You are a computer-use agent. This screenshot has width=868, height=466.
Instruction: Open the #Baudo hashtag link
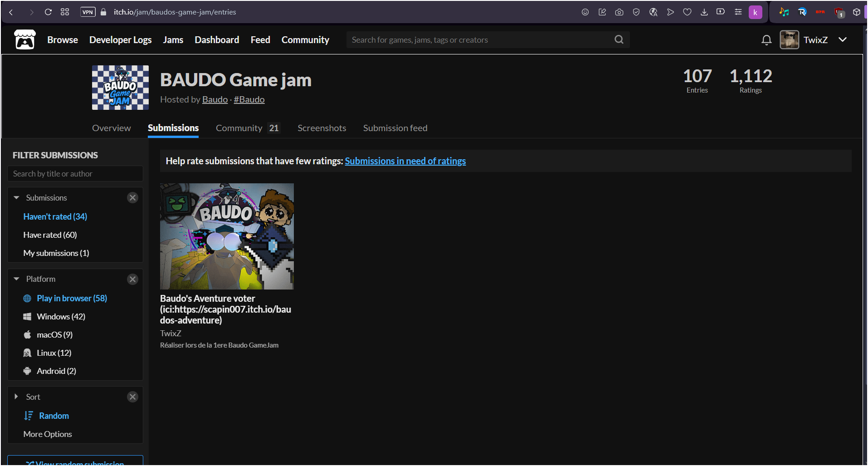249,99
